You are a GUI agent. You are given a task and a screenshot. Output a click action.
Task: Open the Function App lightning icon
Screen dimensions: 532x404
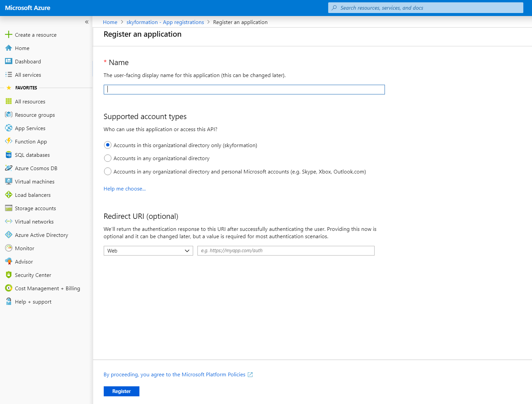coord(9,141)
